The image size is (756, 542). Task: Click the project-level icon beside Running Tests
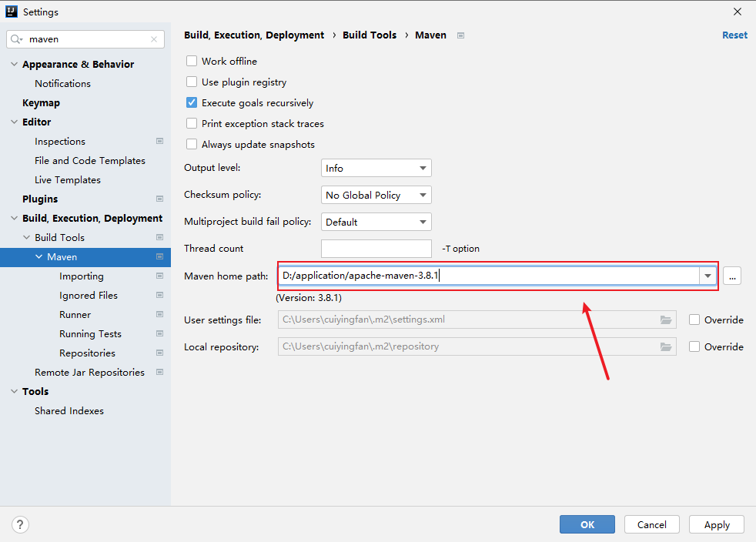[159, 333]
